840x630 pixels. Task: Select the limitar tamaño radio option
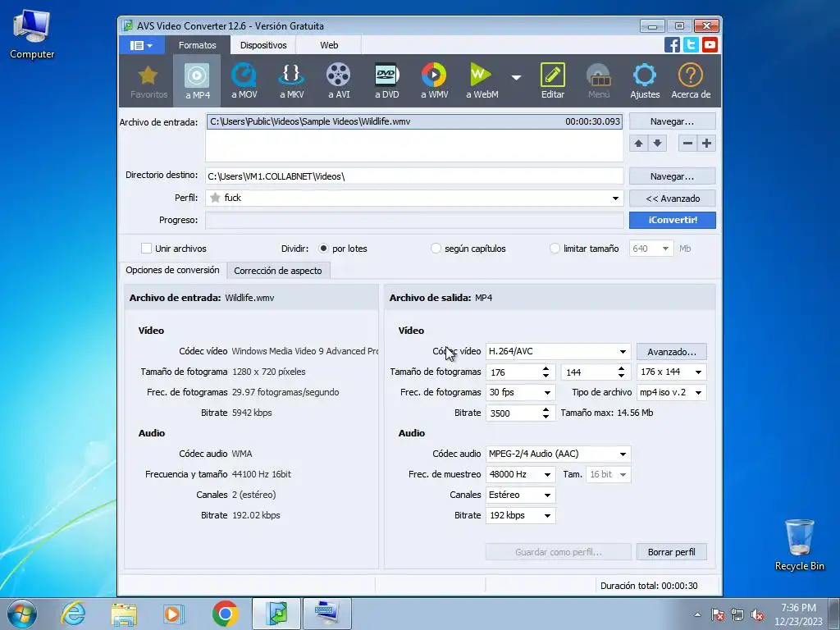[x=555, y=248]
